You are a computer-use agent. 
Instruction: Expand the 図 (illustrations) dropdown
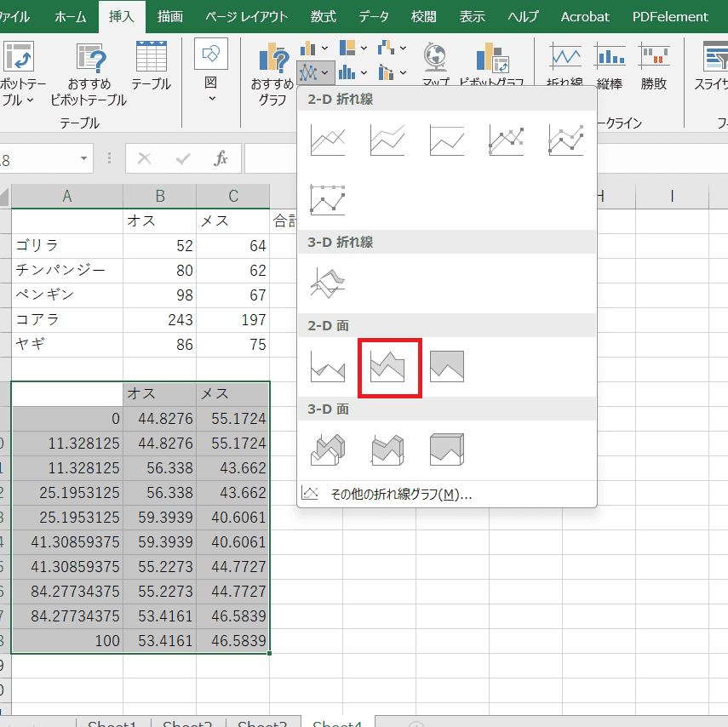[x=211, y=99]
